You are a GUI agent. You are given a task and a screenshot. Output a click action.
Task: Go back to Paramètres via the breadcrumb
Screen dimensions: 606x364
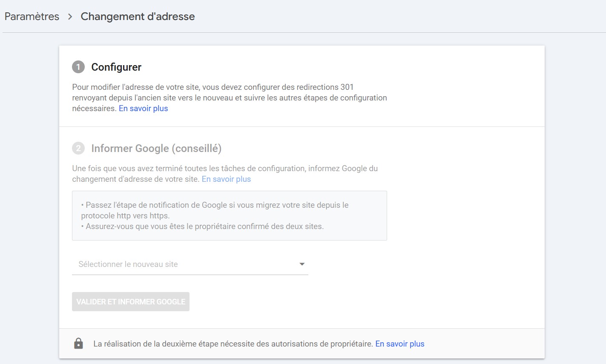pyautogui.click(x=32, y=17)
